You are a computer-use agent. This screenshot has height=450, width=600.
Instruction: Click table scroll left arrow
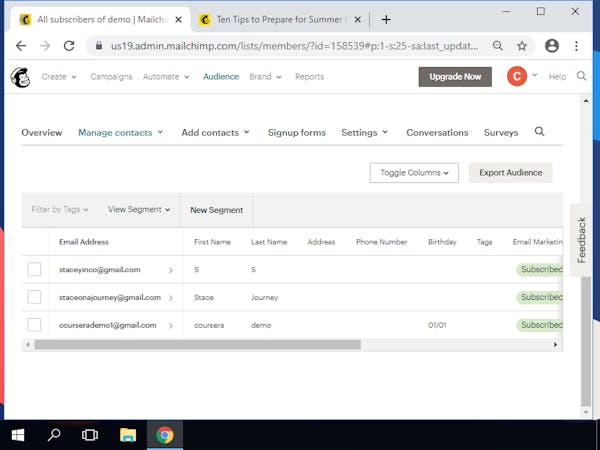(x=28, y=345)
